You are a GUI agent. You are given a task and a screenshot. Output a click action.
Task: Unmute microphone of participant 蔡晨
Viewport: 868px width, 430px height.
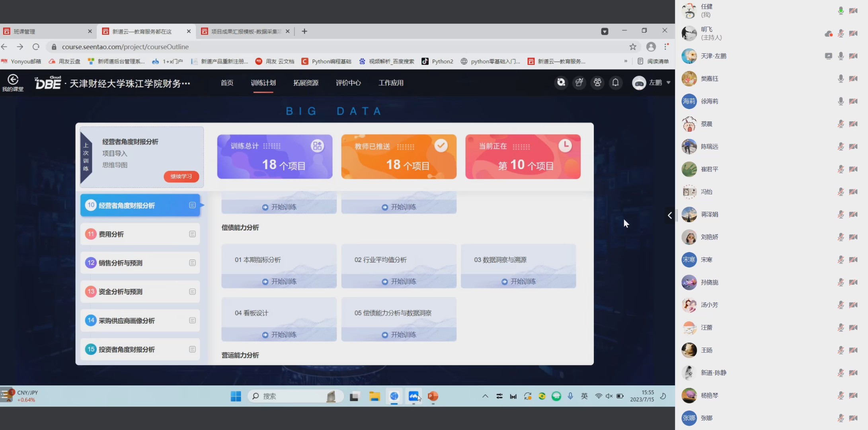click(841, 124)
